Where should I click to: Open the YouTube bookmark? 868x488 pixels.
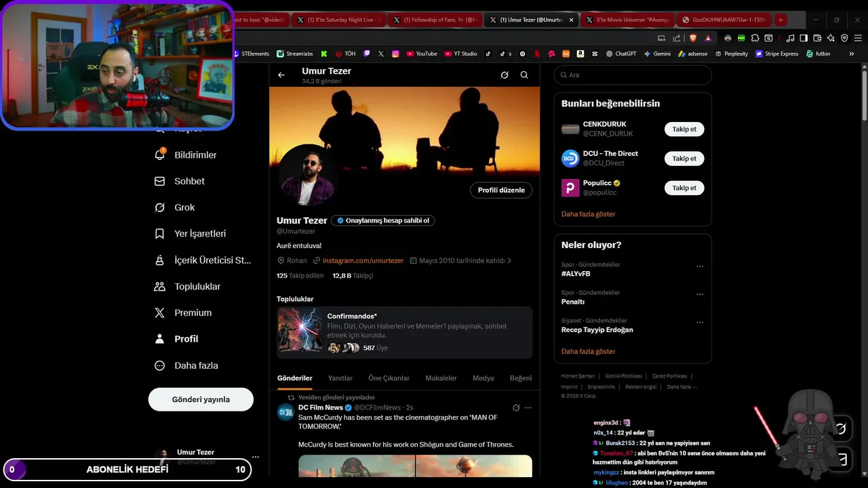pos(422,54)
